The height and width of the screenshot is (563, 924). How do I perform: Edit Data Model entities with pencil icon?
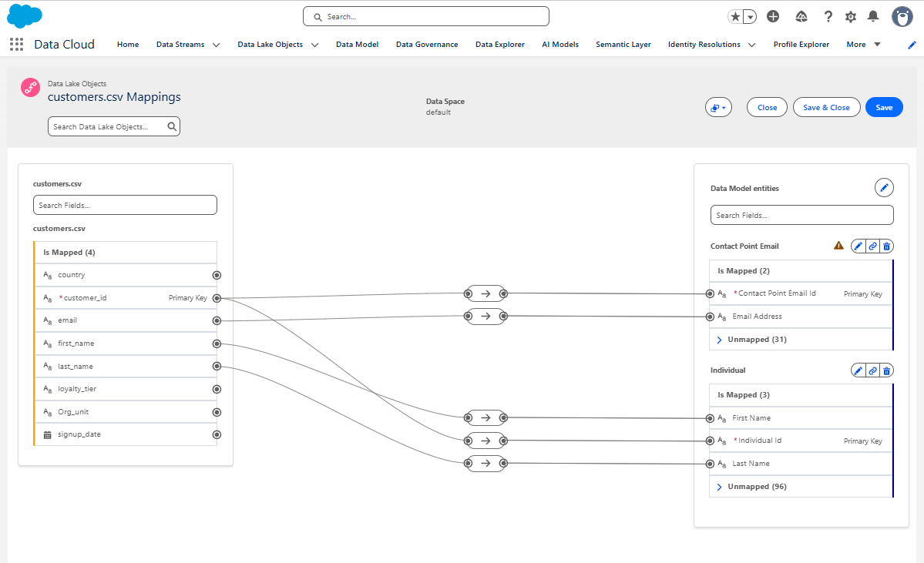[884, 188]
